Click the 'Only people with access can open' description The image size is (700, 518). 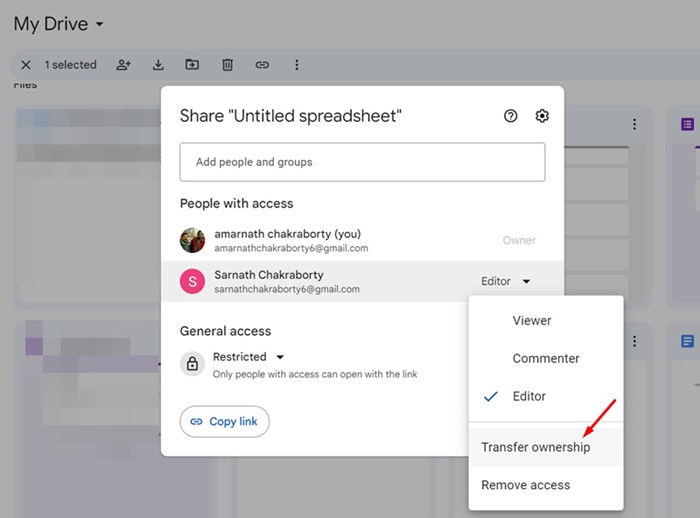point(315,374)
